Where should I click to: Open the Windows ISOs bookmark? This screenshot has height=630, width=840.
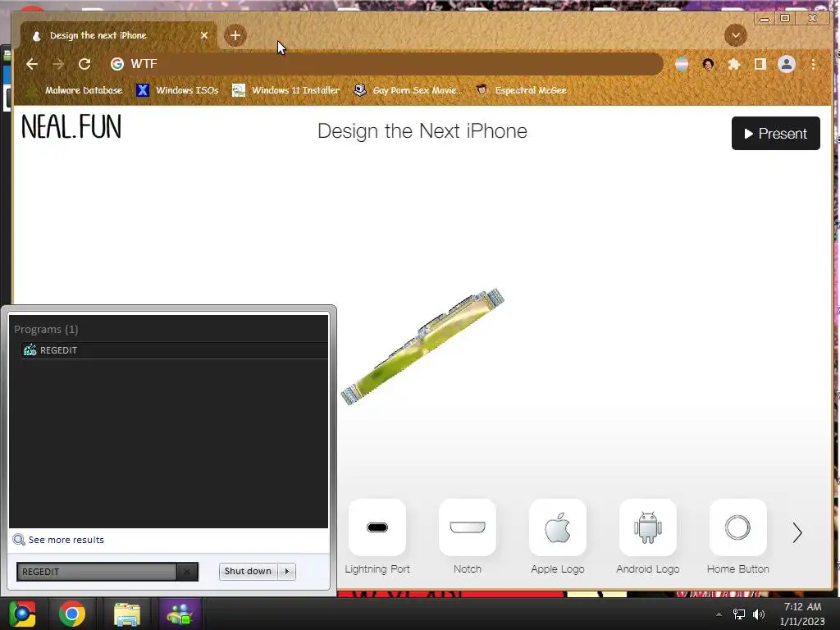pos(177,90)
